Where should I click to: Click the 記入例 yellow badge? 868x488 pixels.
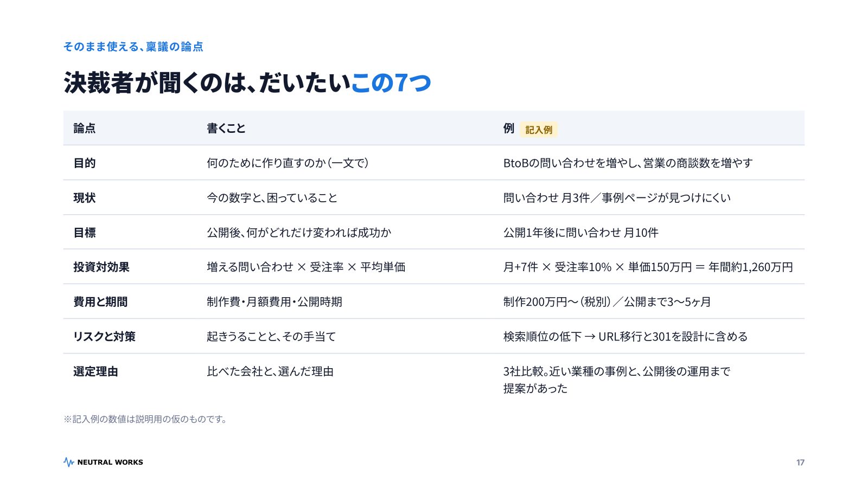(x=539, y=130)
